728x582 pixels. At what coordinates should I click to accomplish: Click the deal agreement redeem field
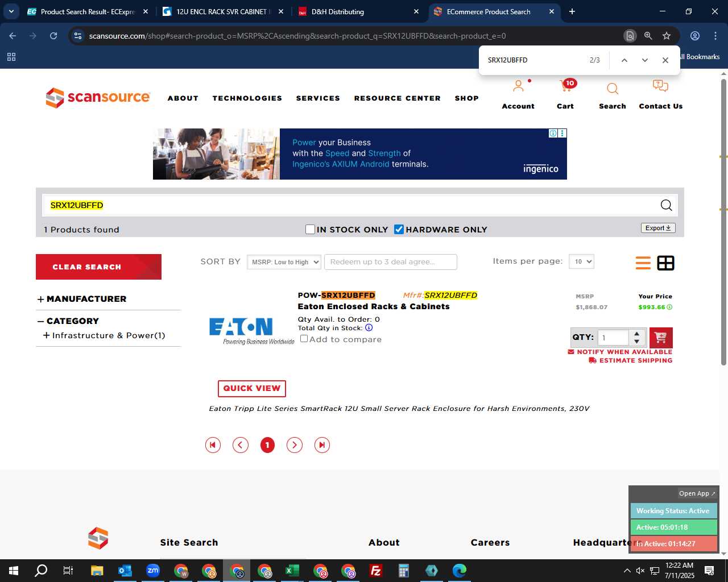pyautogui.click(x=391, y=261)
